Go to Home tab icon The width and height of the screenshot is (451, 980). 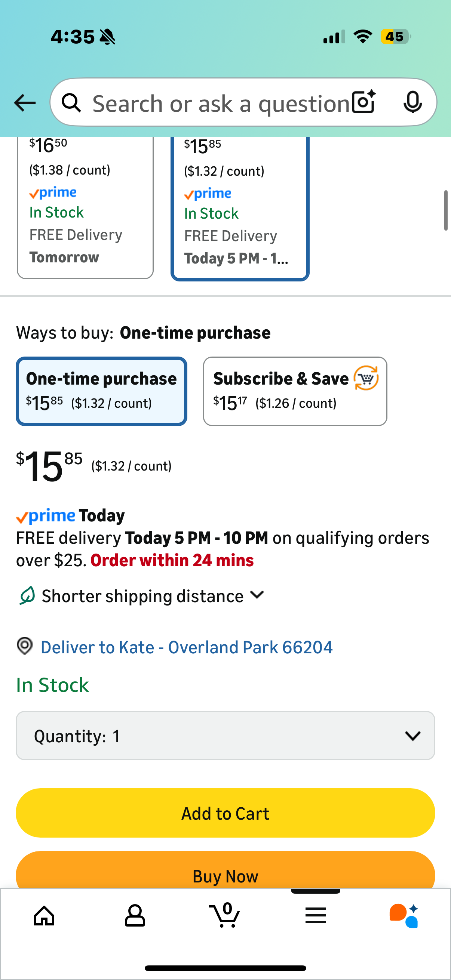(44, 915)
